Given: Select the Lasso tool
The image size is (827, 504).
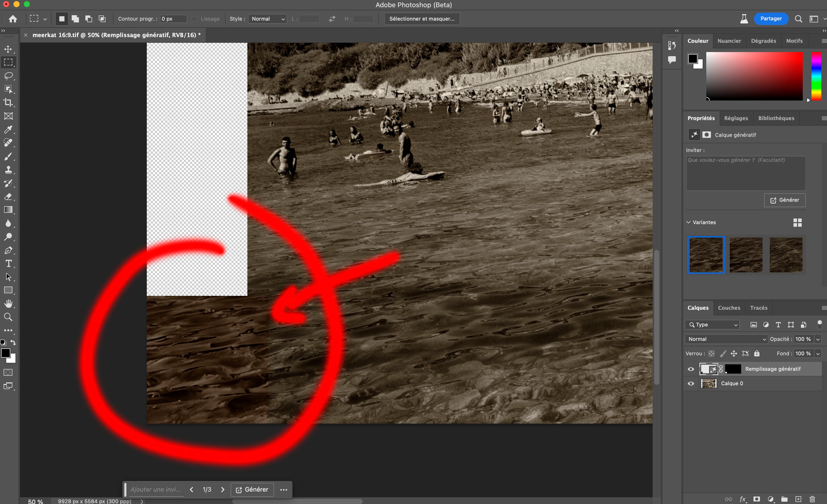Looking at the screenshot, I should [x=9, y=76].
